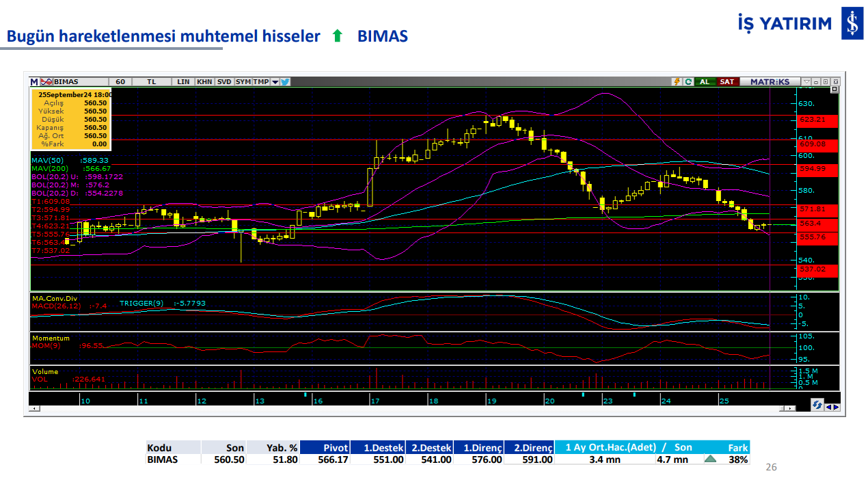Click the small square icon at chart corner

(834, 90)
